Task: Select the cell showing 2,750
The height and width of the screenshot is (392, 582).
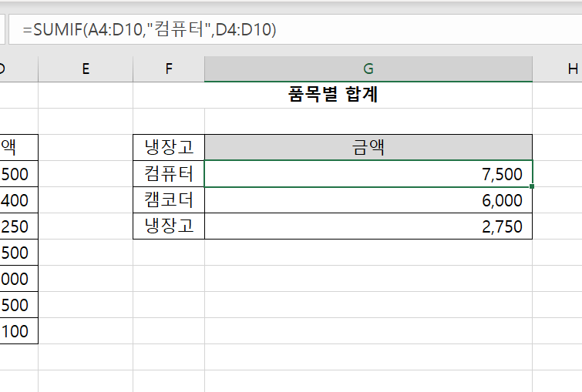Action: coord(368,226)
